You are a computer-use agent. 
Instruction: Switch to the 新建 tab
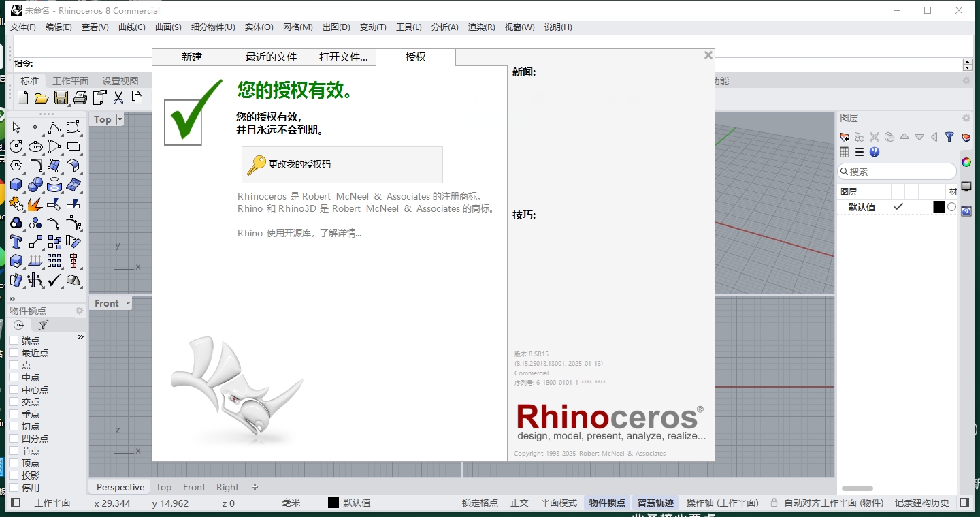point(192,57)
